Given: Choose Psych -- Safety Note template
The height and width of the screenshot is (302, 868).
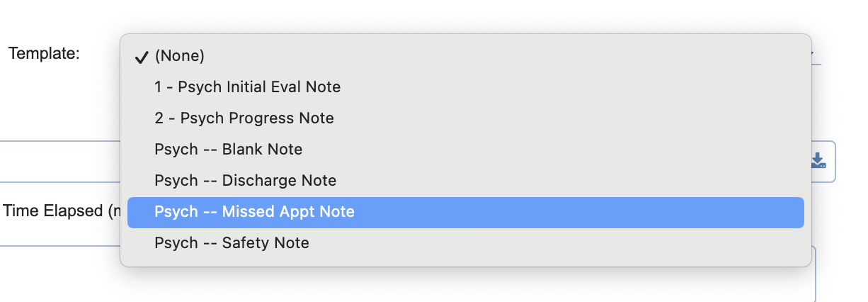Looking at the screenshot, I should pyautogui.click(x=466, y=243).
